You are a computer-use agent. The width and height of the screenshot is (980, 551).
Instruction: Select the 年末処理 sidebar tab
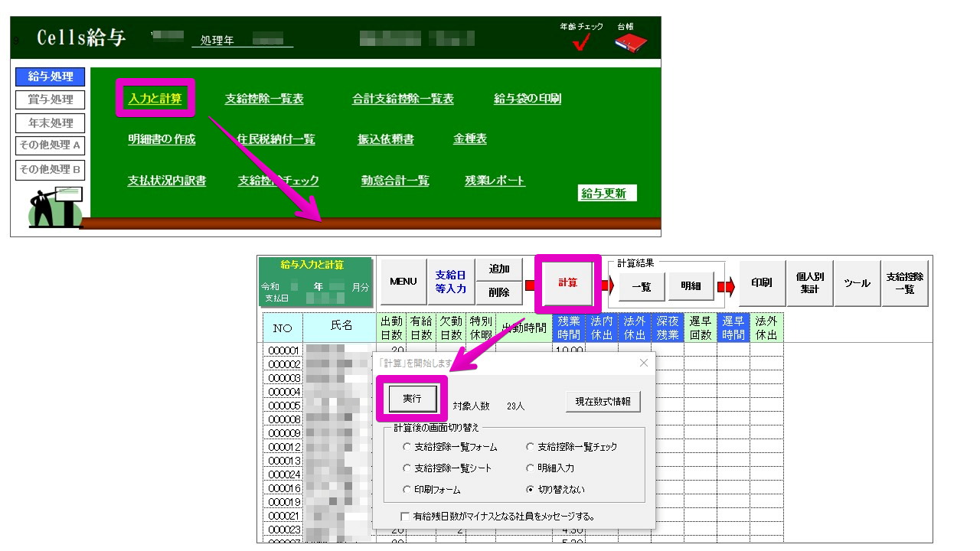51,122
